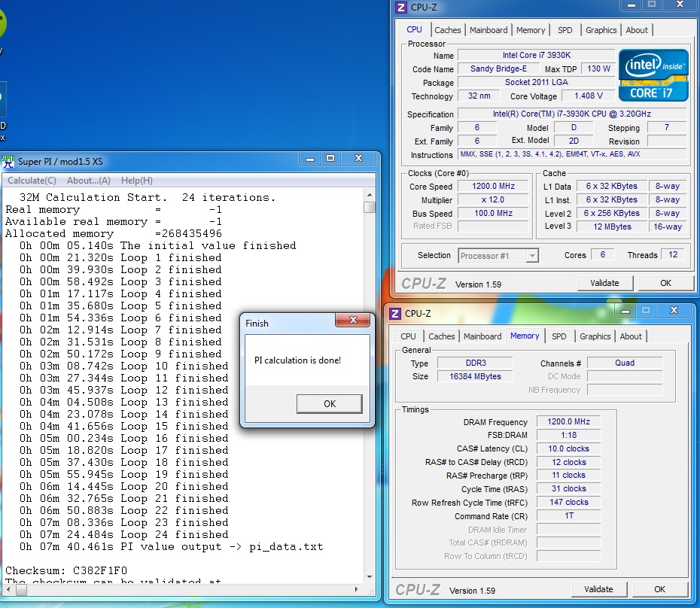Minimize the lower CPU-Z Memory window
Screen dimensions: 700x608
coord(625,310)
